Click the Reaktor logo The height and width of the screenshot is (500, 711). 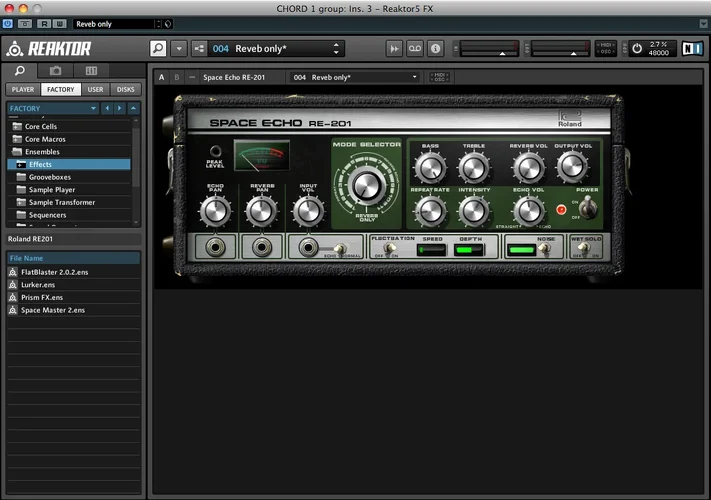(48, 48)
